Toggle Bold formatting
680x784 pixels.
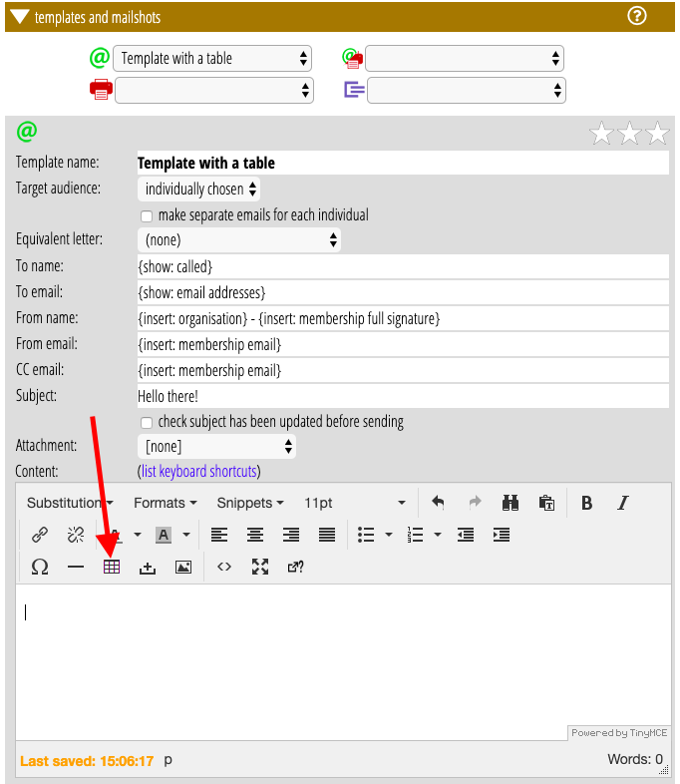click(x=586, y=503)
